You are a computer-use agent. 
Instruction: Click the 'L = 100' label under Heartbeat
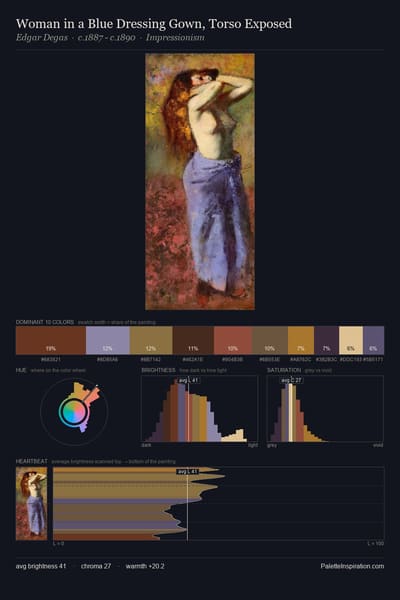(x=376, y=543)
